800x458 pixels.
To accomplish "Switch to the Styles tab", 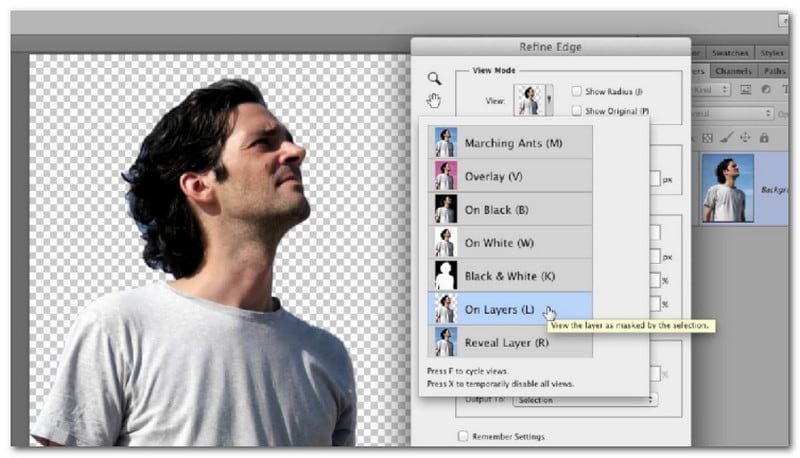I will [771, 53].
